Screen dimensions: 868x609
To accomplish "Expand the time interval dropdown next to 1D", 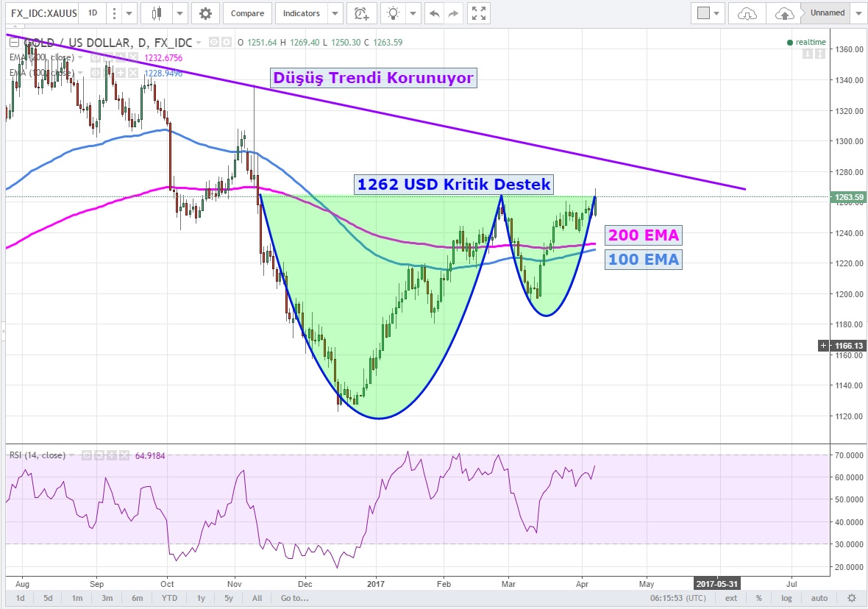I will point(129,13).
